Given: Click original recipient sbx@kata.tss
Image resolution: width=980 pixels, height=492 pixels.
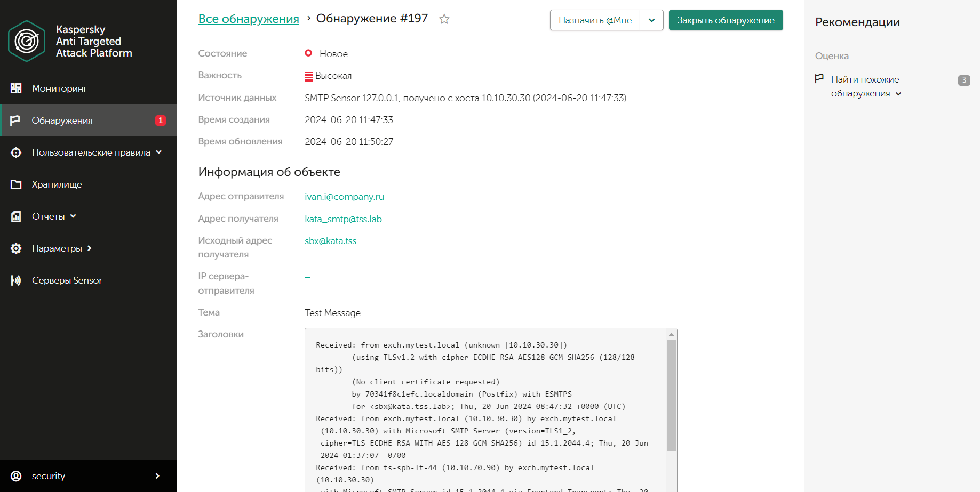Looking at the screenshot, I should click(x=330, y=241).
